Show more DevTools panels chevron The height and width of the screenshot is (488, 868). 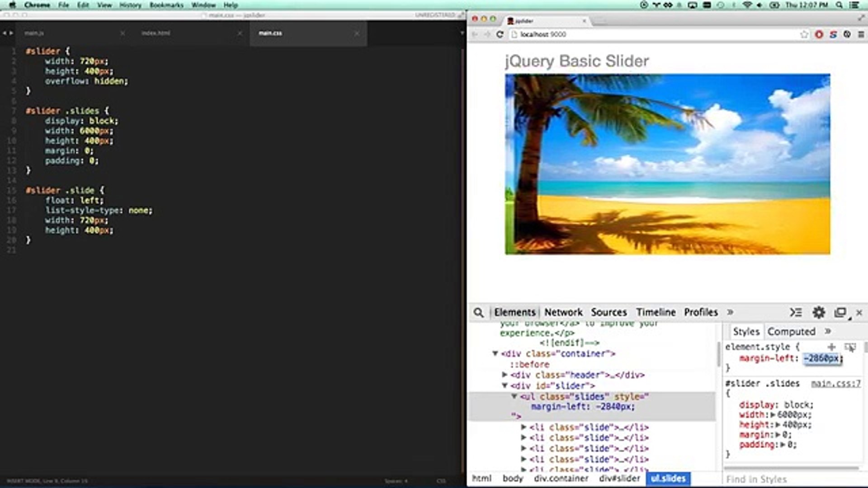point(730,313)
